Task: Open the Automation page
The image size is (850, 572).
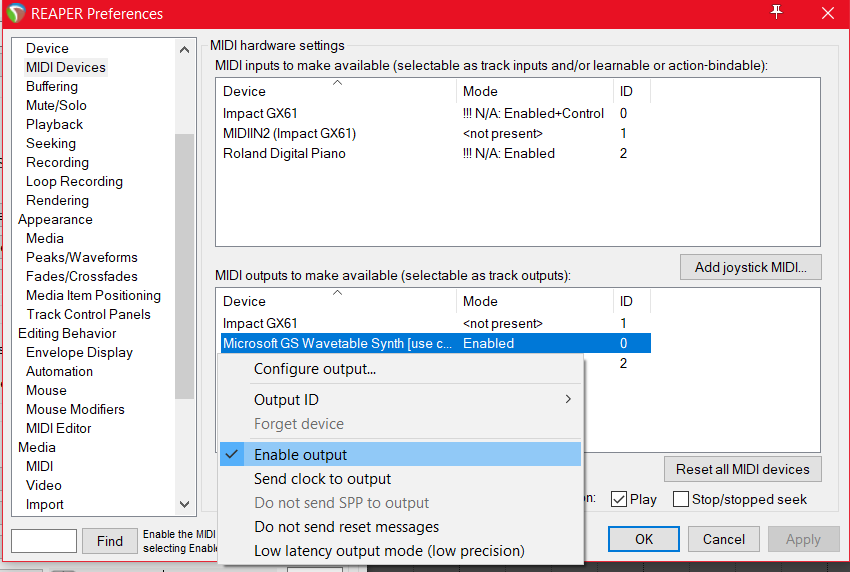Action: tap(59, 371)
